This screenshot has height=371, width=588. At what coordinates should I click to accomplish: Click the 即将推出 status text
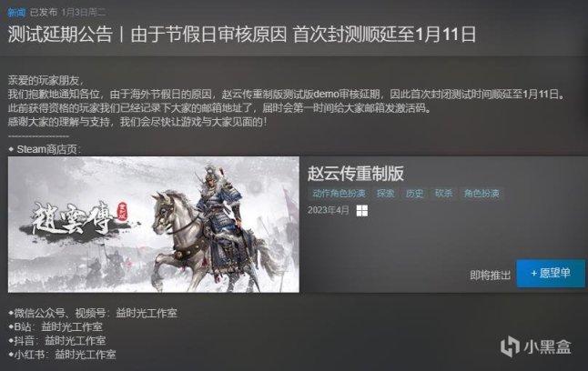(490, 276)
